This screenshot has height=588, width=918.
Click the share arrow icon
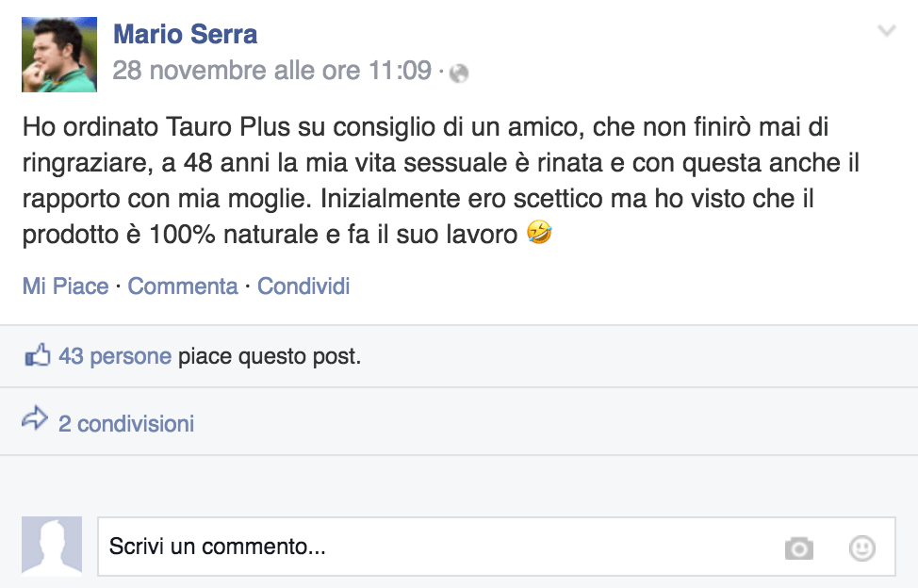click(35, 419)
